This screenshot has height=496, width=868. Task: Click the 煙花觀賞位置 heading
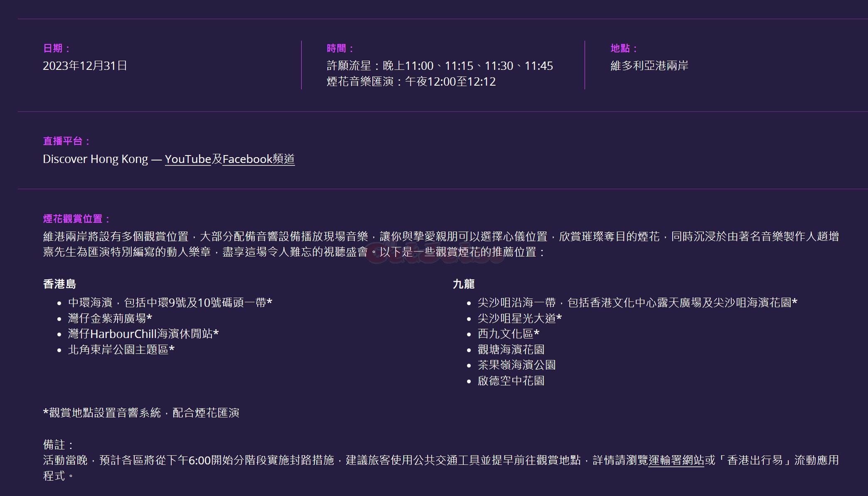76,219
